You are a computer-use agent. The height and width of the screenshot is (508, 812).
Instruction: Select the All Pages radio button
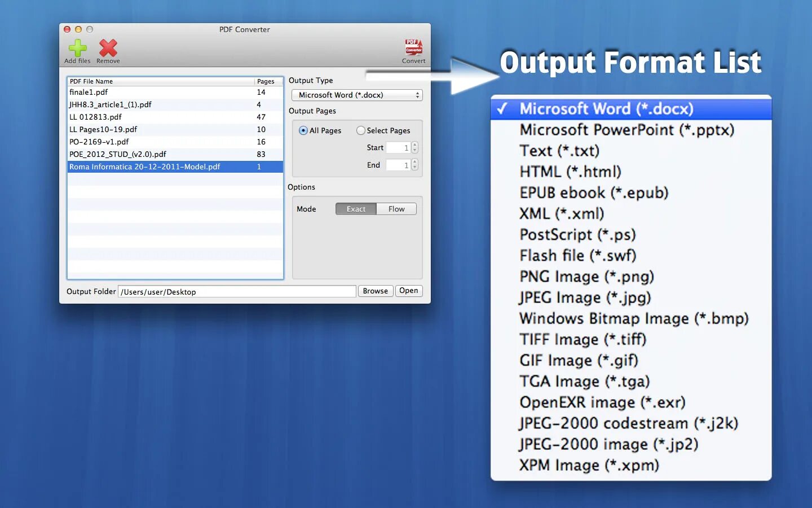tap(303, 130)
